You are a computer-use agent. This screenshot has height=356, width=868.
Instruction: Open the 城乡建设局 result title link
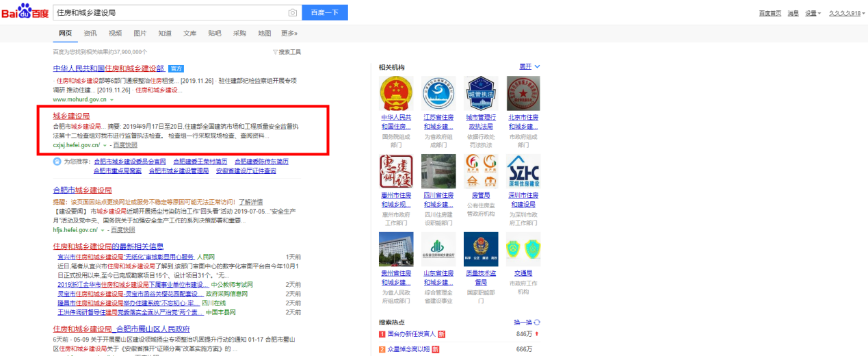point(71,116)
